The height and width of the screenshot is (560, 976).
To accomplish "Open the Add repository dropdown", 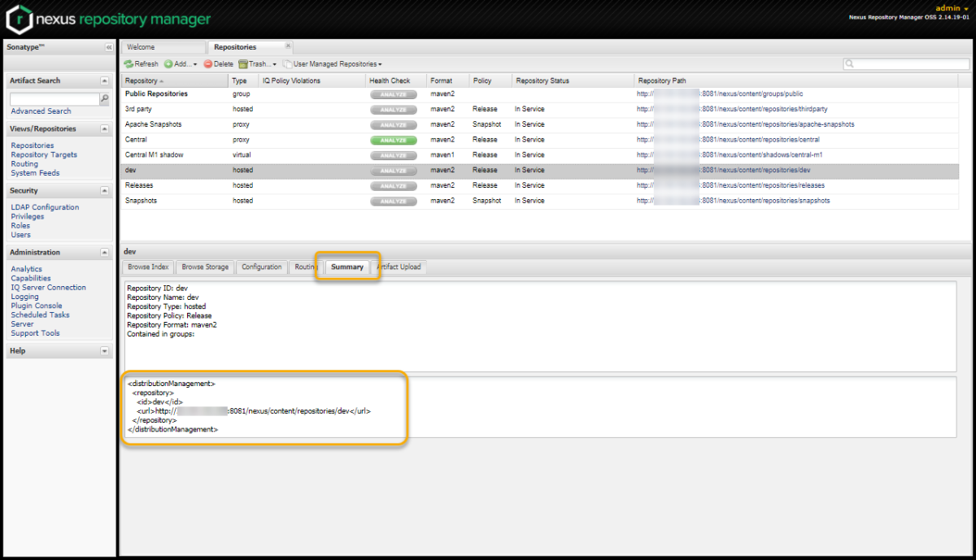I will click(181, 64).
